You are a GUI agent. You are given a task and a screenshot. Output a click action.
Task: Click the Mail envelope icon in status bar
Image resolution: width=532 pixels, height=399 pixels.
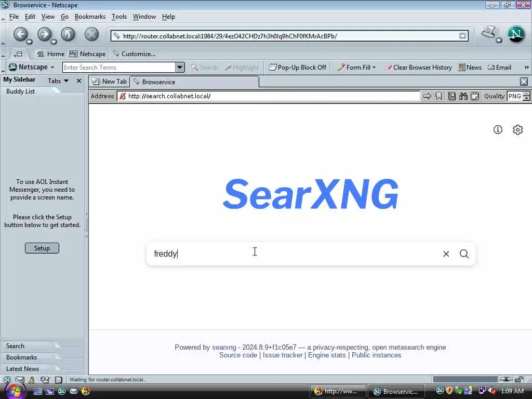pos(20,380)
